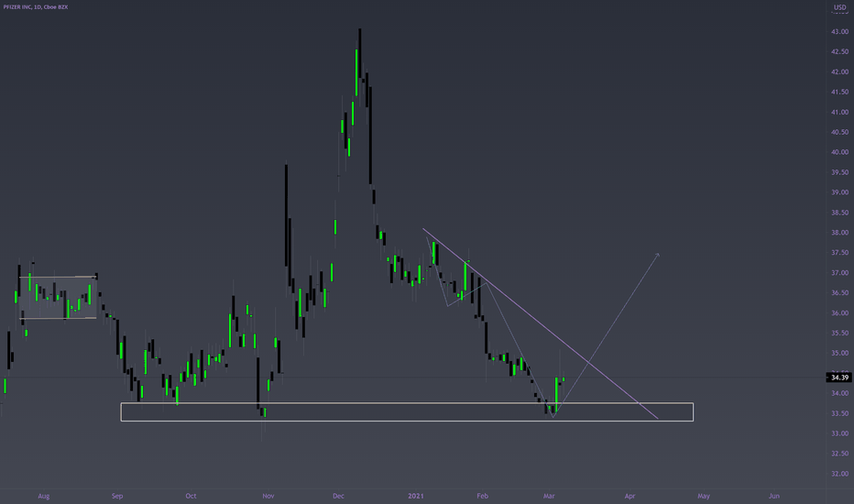The image size is (854, 504).
Task: Click the Nov label on time axis
Action: (x=268, y=497)
